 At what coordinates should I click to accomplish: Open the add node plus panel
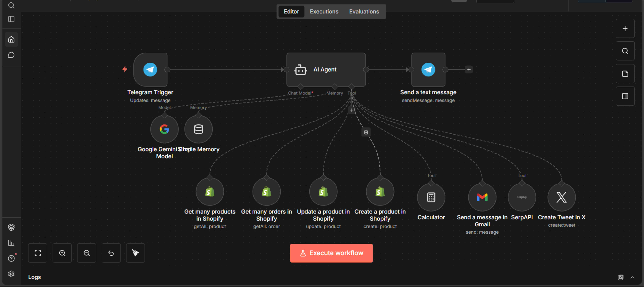point(625,28)
